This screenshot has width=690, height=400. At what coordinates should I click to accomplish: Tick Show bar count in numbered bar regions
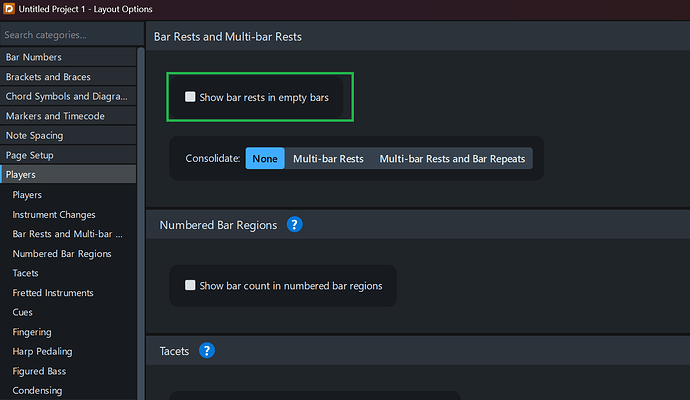191,285
